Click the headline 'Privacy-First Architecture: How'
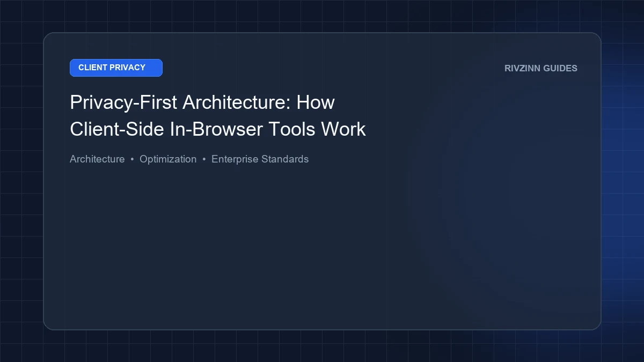The width and height of the screenshot is (644, 362). (x=202, y=102)
